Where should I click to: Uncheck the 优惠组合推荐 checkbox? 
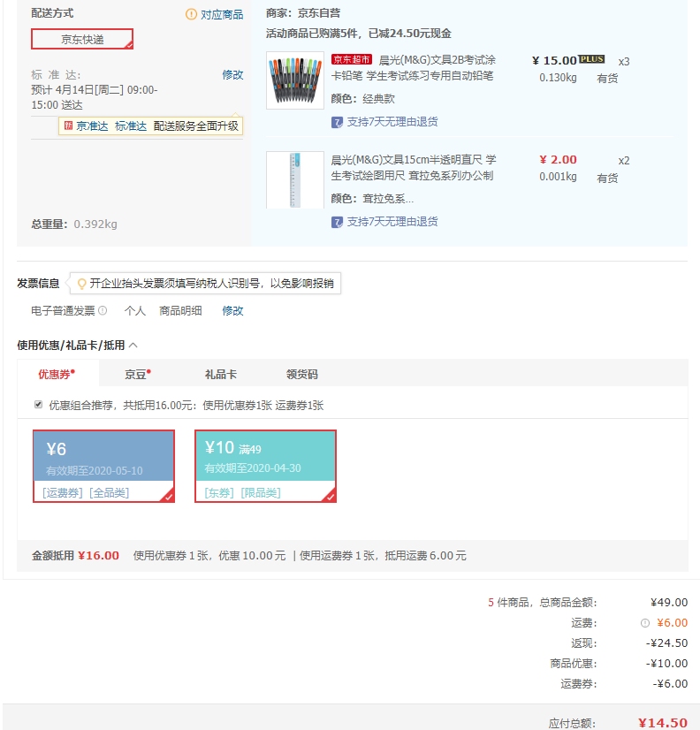coord(38,405)
